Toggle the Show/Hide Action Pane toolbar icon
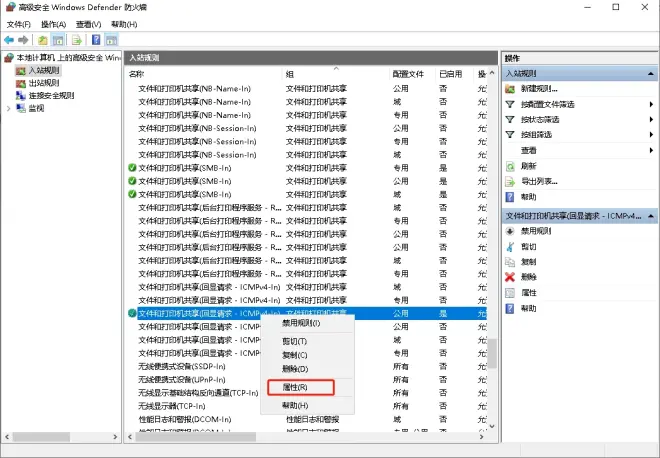 [112, 40]
